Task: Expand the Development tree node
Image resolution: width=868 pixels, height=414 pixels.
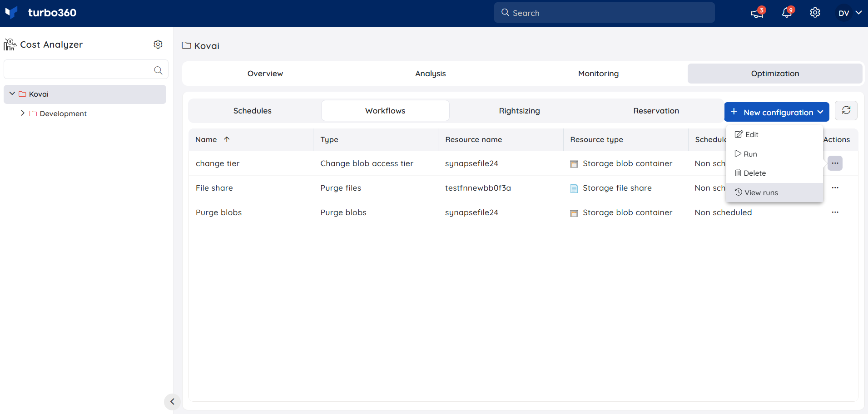Action: tap(23, 113)
